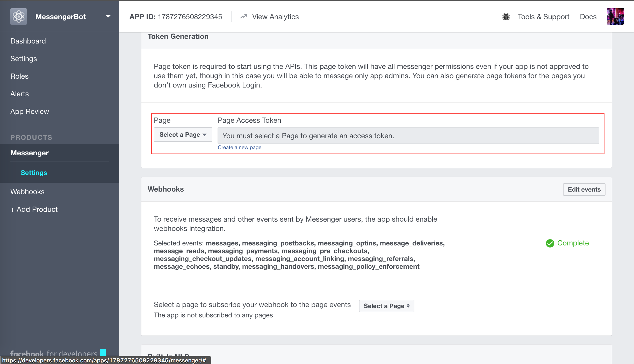634x364 pixels.
Task: Click the Edit events button
Action: 584,190
